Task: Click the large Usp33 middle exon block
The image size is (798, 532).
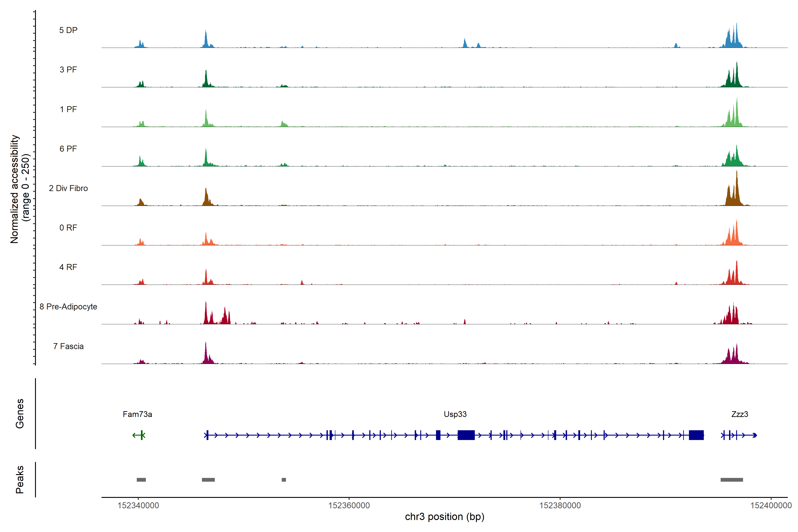Action: click(466, 435)
